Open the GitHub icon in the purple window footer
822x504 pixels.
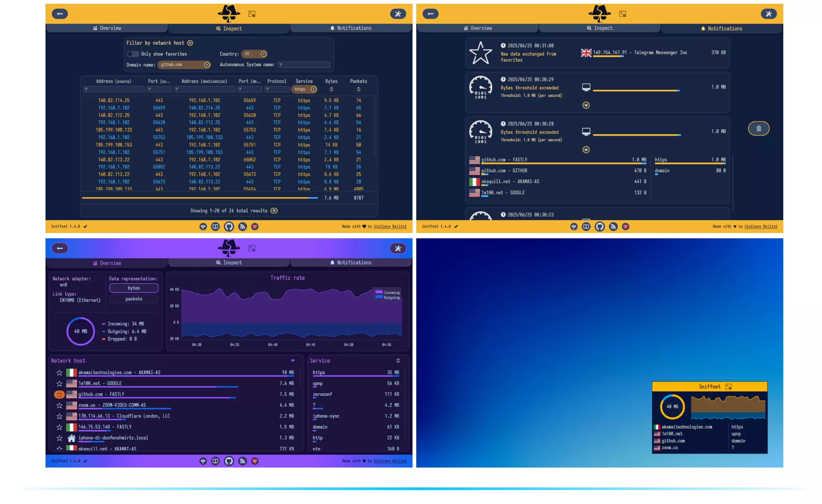pos(229,461)
